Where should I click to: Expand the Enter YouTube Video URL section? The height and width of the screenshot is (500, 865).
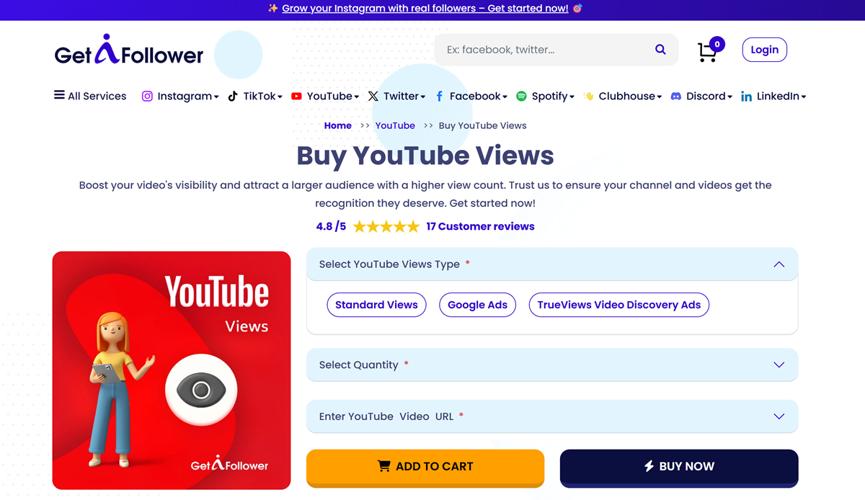coord(778,417)
